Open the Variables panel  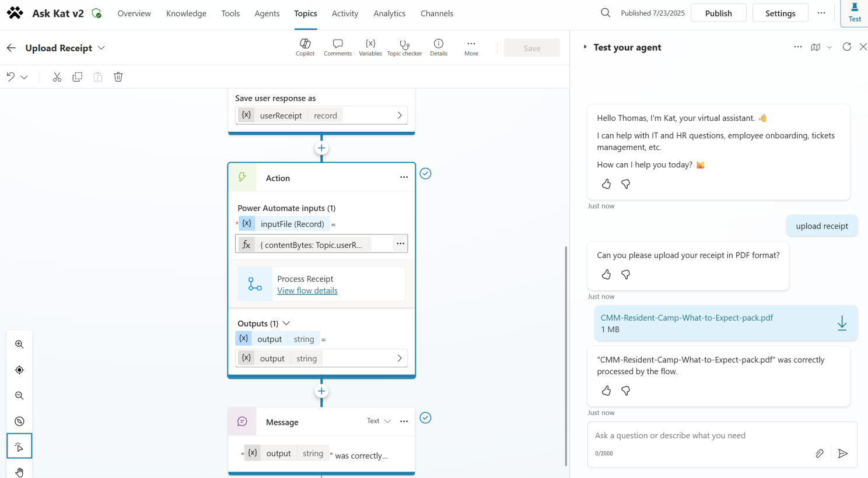pos(370,47)
